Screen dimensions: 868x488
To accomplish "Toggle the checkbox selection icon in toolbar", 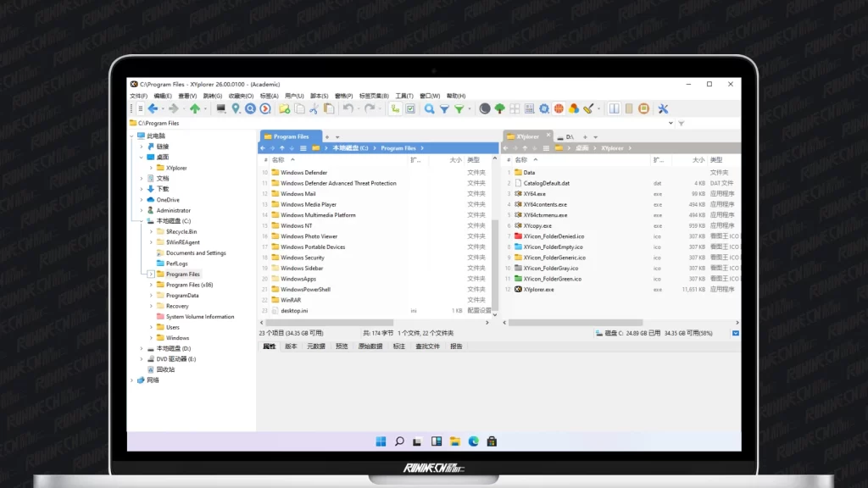I will click(410, 108).
